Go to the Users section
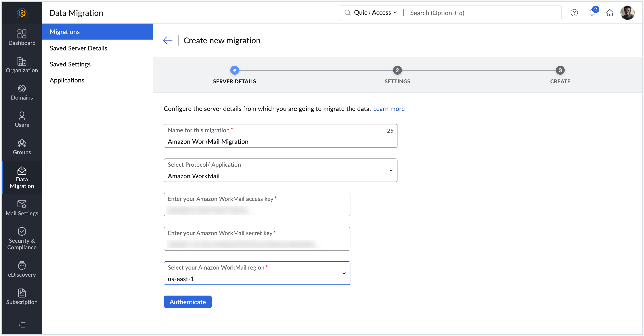The image size is (644, 336). [22, 120]
